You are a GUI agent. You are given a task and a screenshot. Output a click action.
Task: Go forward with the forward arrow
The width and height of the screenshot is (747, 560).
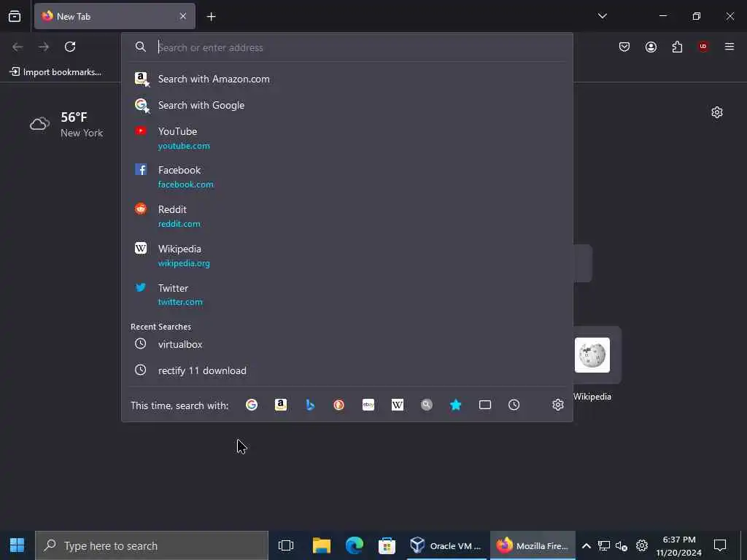[x=44, y=47]
